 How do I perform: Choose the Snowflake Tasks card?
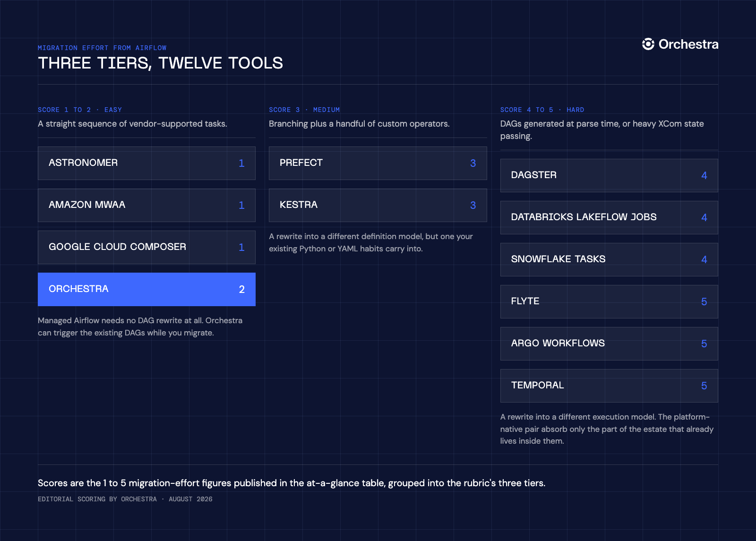coord(609,259)
